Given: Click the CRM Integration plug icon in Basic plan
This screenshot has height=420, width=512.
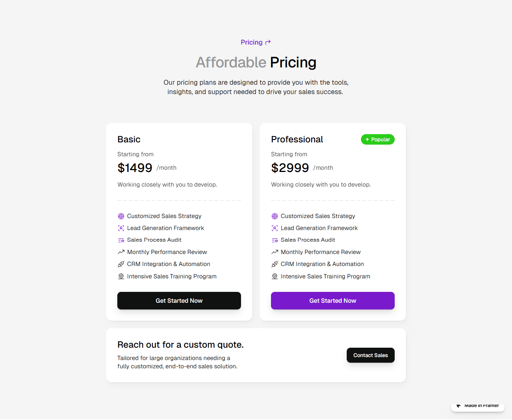Looking at the screenshot, I should 121,264.
